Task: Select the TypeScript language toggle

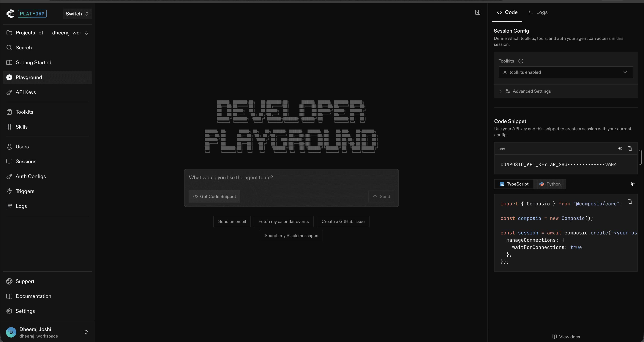Action: pyautogui.click(x=514, y=184)
